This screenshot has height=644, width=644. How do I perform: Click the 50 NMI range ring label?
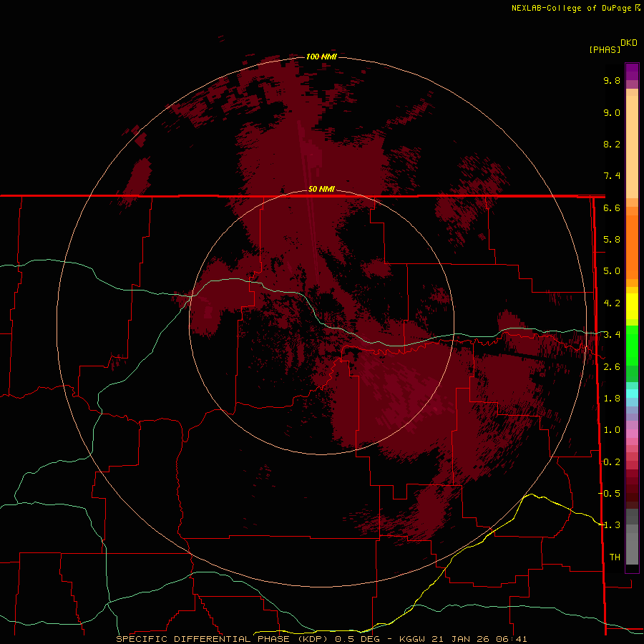pos(321,189)
